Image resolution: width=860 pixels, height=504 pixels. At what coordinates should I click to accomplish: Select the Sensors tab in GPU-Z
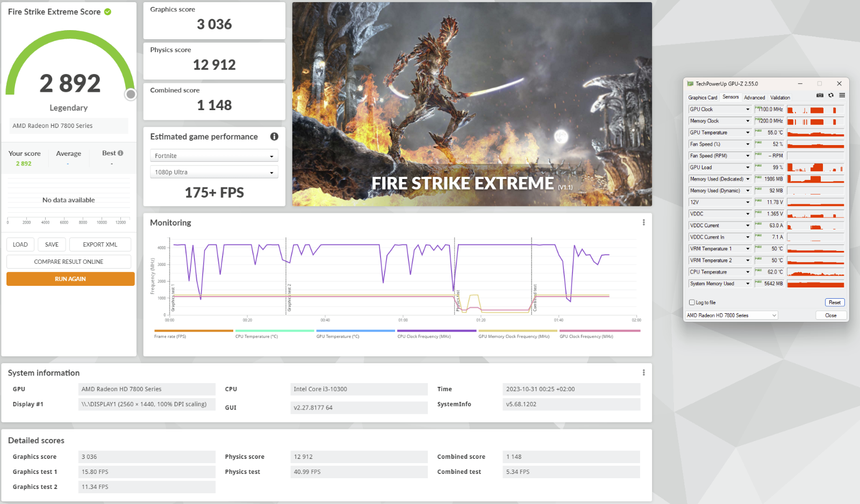coord(730,97)
